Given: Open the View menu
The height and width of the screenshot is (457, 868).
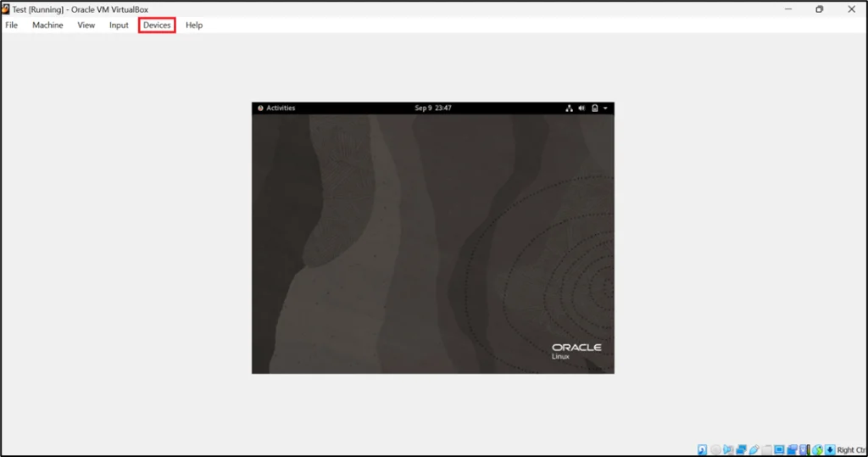Looking at the screenshot, I should pyautogui.click(x=86, y=25).
